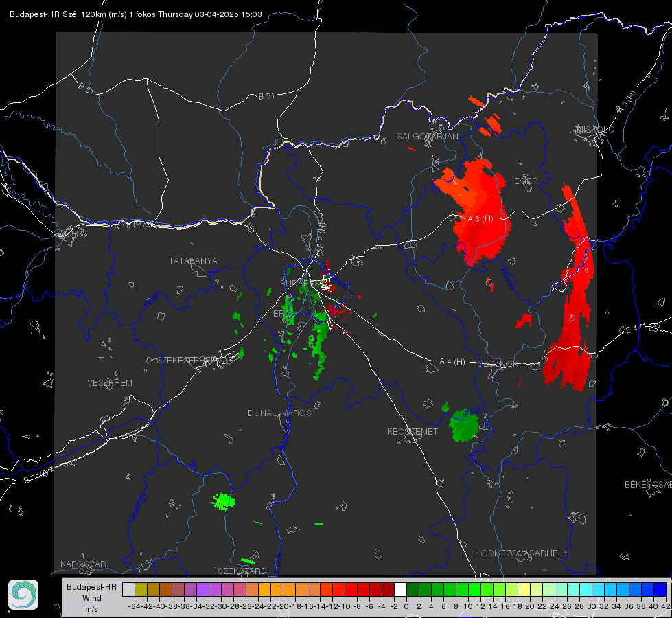The width and height of the screenshot is (672, 618).
Task: Click the SZOLNOK city label
Action: click(500, 364)
